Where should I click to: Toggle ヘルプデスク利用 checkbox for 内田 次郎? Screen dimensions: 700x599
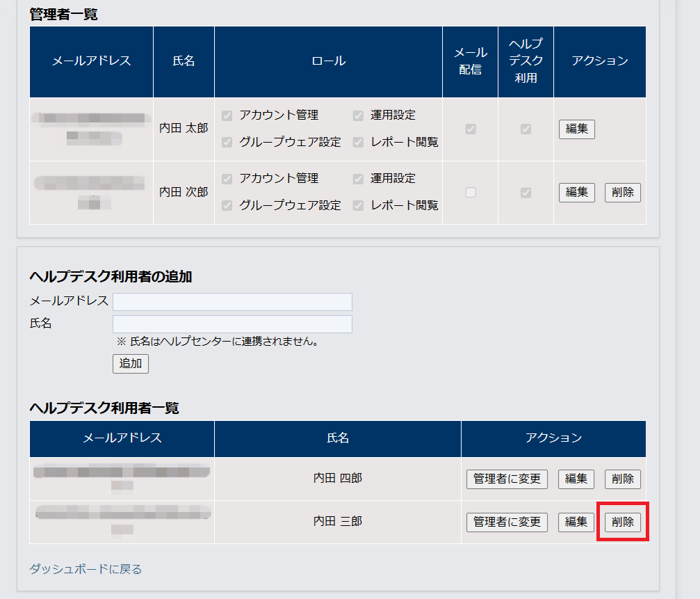click(526, 193)
